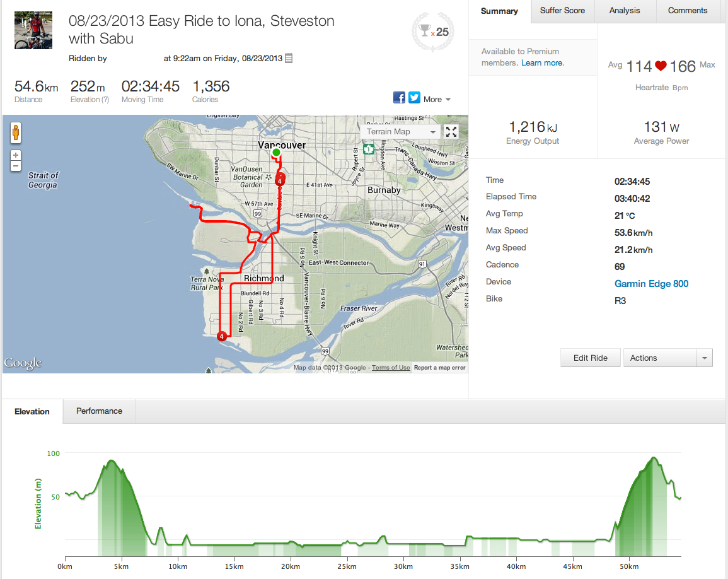Follow the Learn more premium link

542,63
